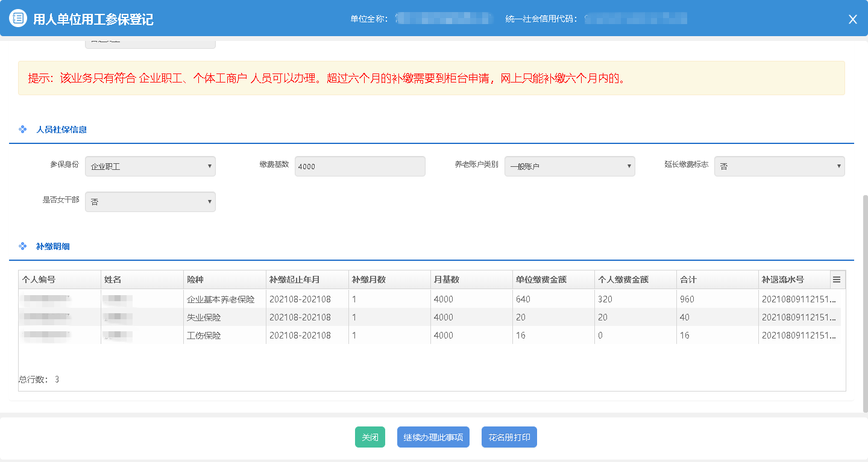Click the 补缴起止年月 column header

(307, 280)
